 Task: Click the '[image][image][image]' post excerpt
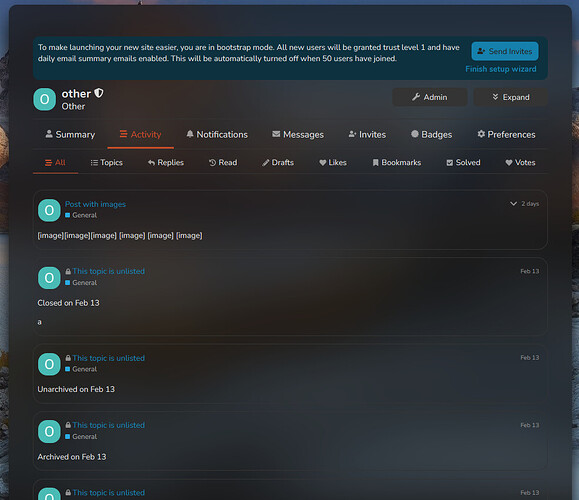pyautogui.click(x=120, y=236)
